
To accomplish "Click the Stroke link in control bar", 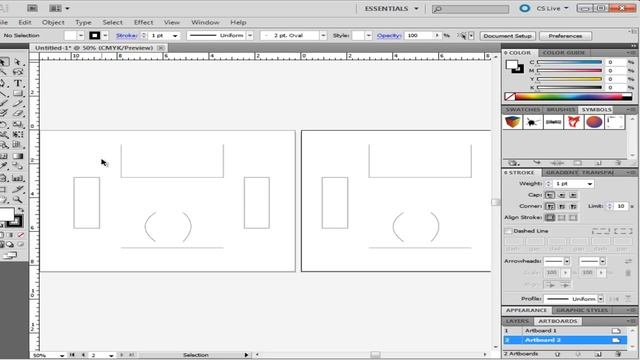I will (127, 36).
